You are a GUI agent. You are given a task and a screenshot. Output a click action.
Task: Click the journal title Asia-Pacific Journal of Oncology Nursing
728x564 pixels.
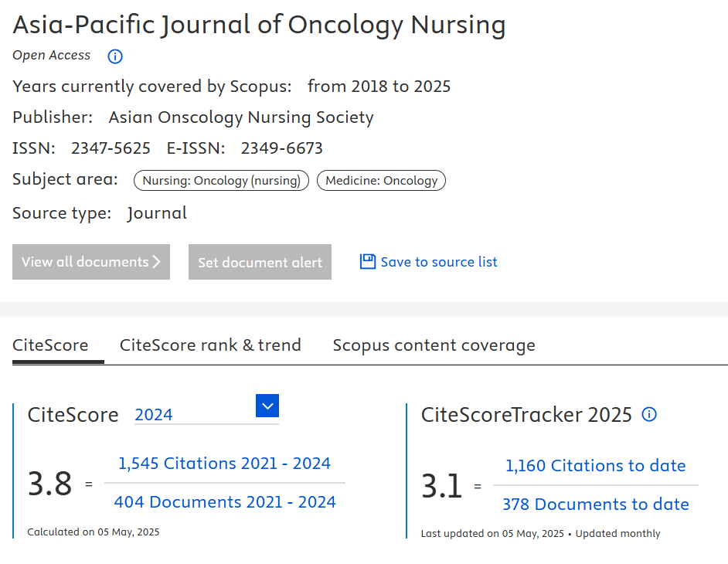(259, 25)
